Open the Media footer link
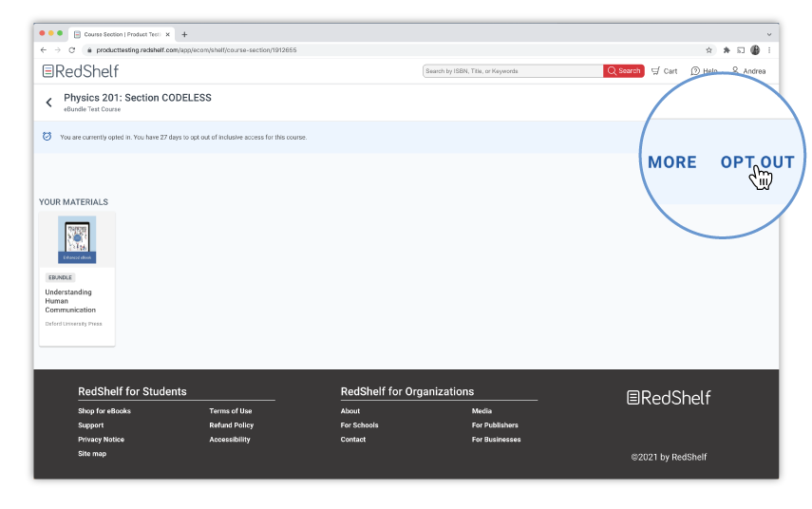Screen dimensions: 812x509 (482, 411)
